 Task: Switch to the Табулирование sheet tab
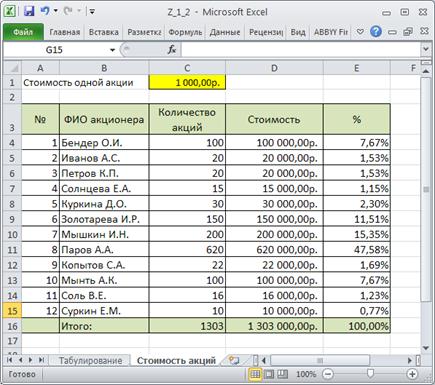tap(90, 361)
